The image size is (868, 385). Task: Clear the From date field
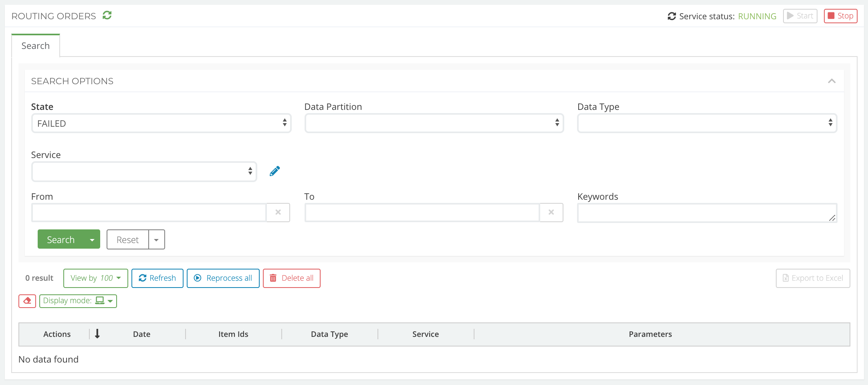tap(278, 213)
